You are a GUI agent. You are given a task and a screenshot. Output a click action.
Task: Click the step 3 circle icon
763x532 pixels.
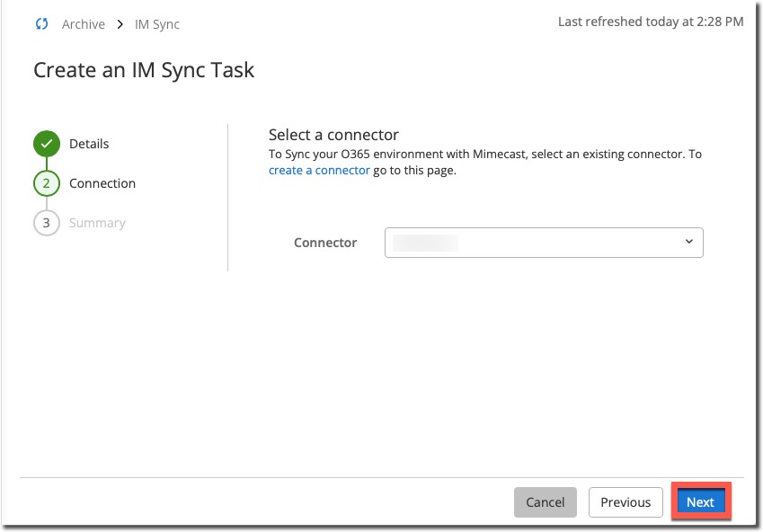click(x=46, y=223)
